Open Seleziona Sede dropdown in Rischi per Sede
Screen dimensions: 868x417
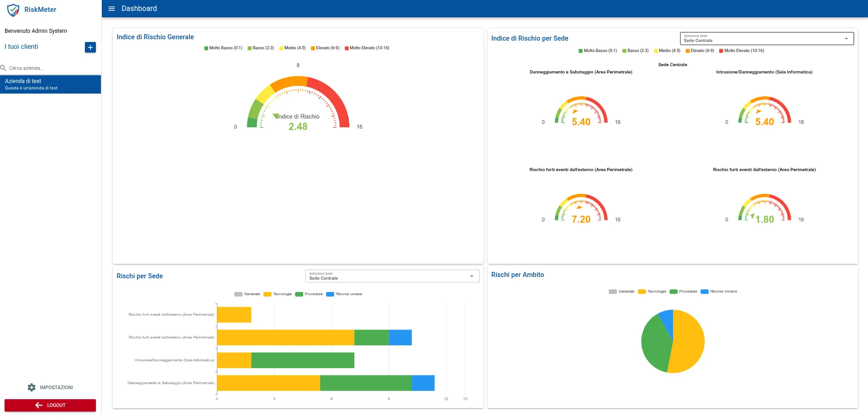(x=392, y=276)
